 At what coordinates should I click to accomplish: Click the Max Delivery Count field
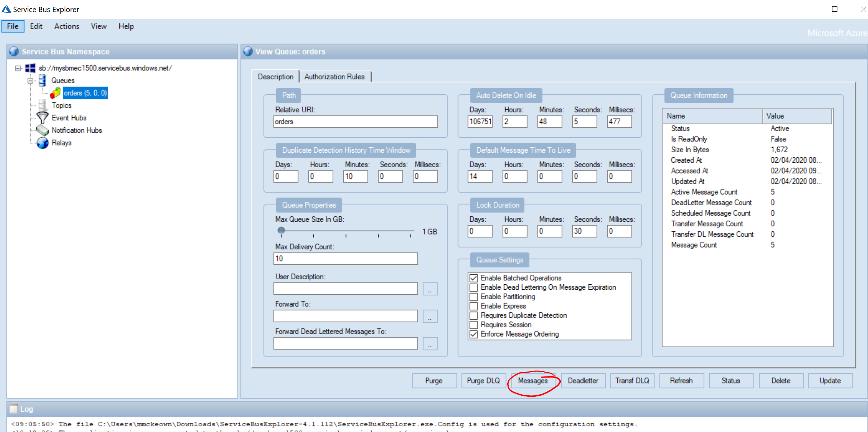pyautogui.click(x=345, y=259)
